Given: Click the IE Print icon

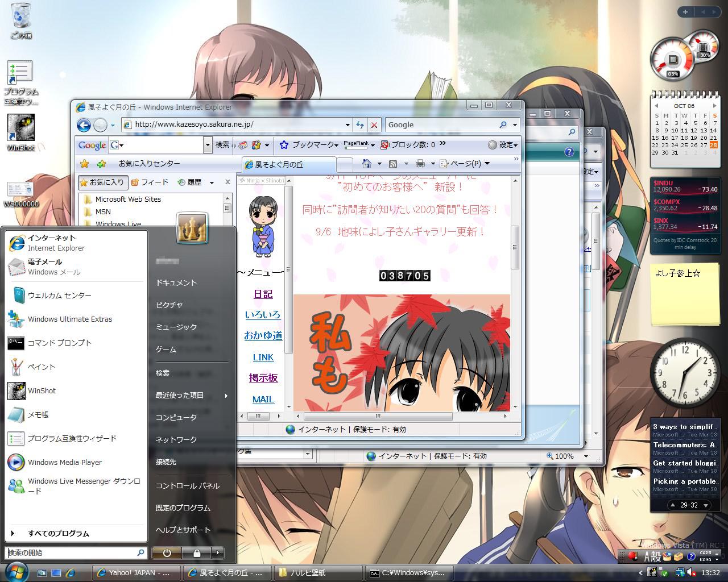Looking at the screenshot, I should point(420,164).
